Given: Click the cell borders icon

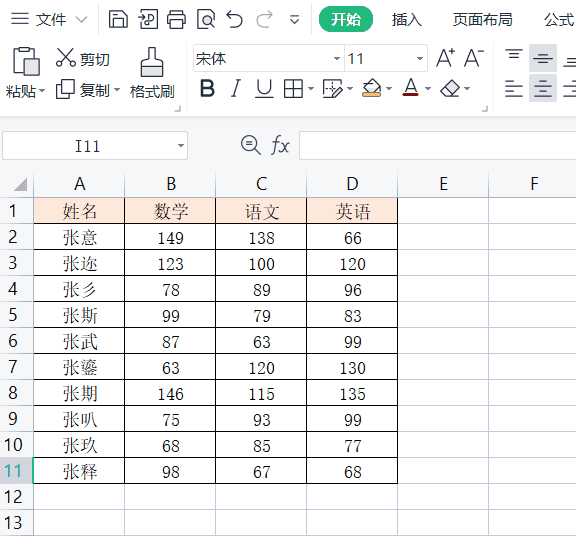Looking at the screenshot, I should coord(293,89).
